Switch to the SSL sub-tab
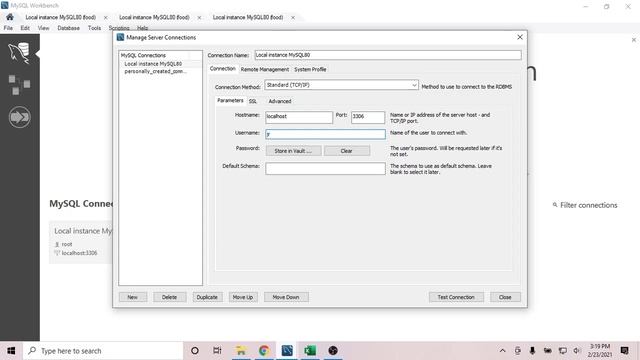Viewport: 640px width, 360px height. click(x=253, y=101)
